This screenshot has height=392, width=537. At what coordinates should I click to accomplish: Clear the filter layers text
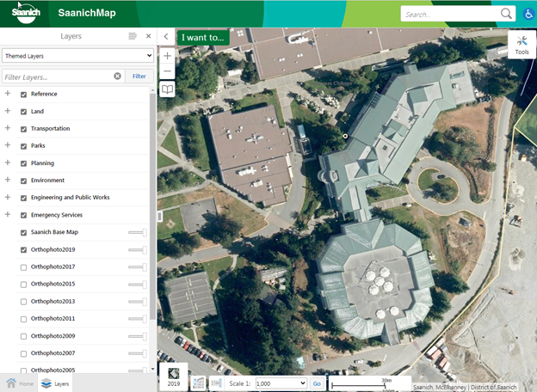(x=117, y=76)
